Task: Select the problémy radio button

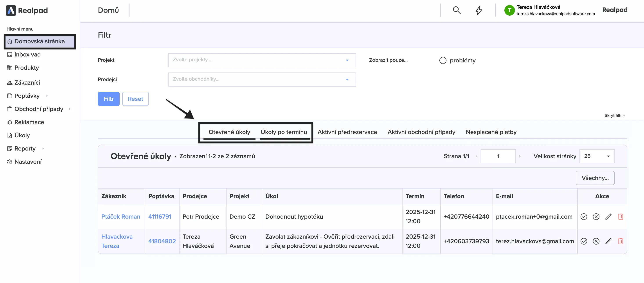Action: 443,60
